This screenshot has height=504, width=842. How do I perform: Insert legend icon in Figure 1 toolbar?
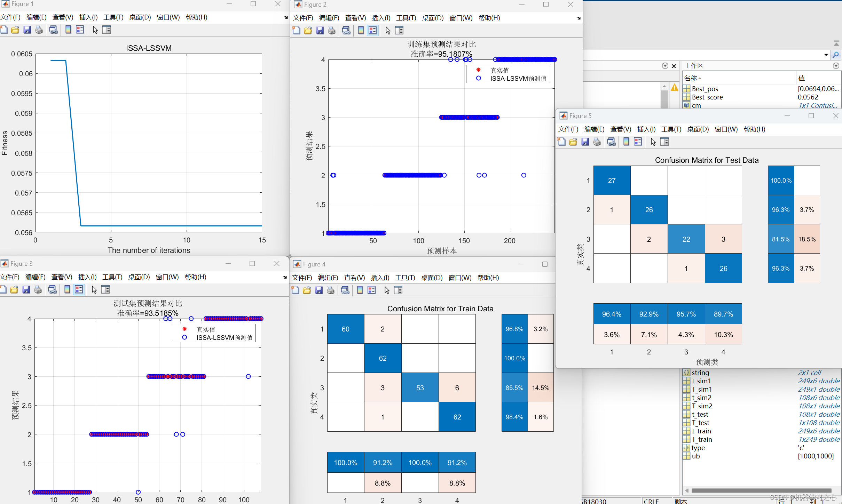click(x=80, y=30)
